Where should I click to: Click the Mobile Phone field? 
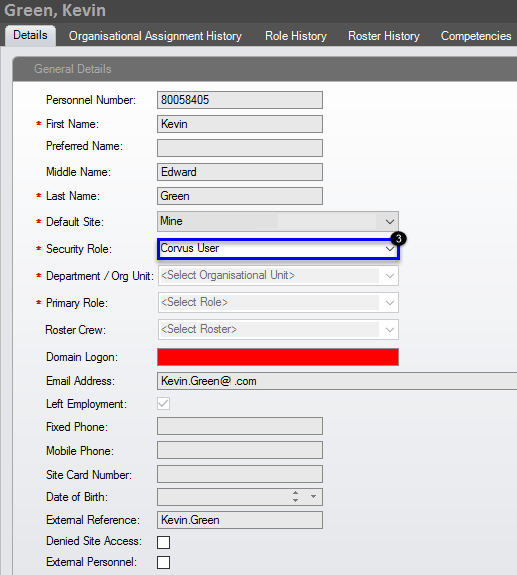[x=240, y=450]
